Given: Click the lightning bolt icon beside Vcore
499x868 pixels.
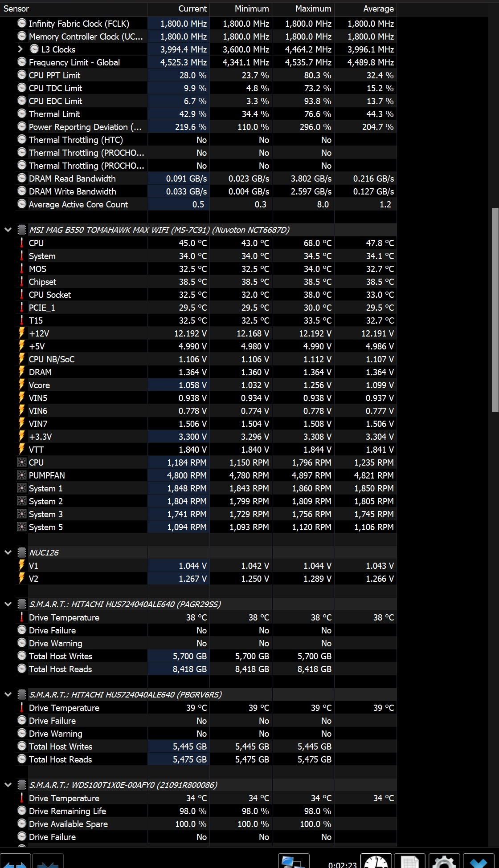Looking at the screenshot, I should click(x=22, y=385).
